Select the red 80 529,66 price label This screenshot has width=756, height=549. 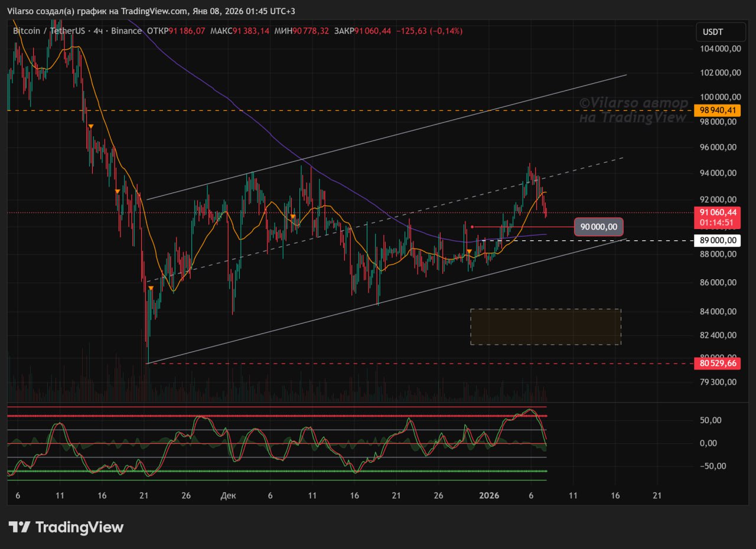pyautogui.click(x=718, y=363)
